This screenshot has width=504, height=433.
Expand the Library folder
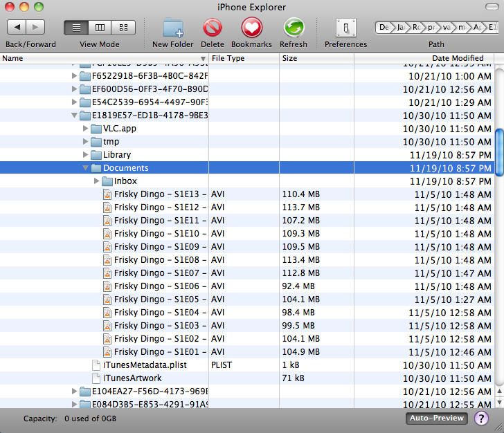[x=86, y=155]
